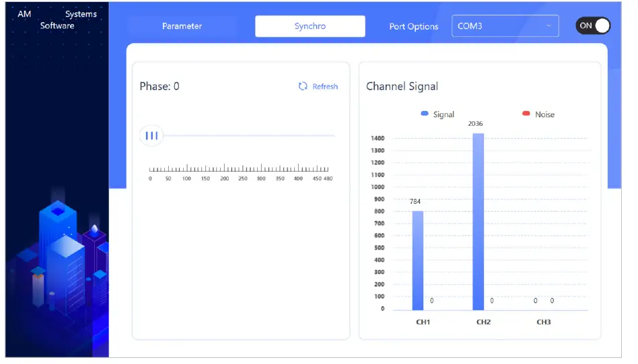The height and width of the screenshot is (364, 638).
Task: Click the Signal legend label
Action: pyautogui.click(x=444, y=114)
